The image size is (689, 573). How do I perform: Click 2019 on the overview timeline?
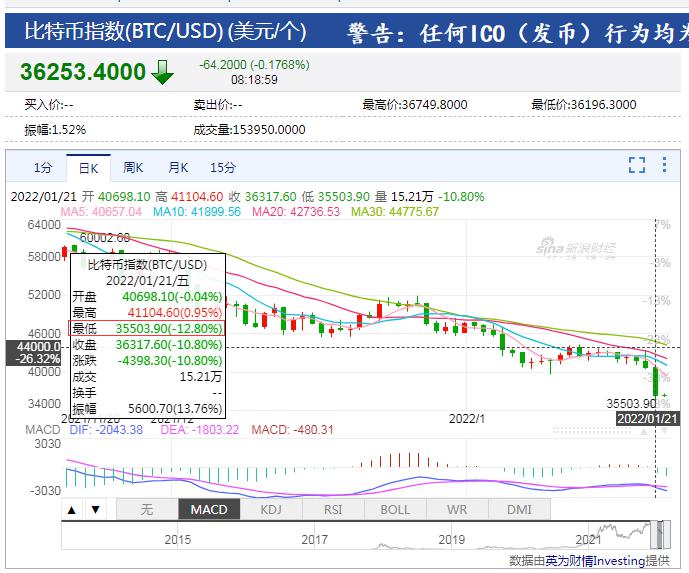[452, 540]
